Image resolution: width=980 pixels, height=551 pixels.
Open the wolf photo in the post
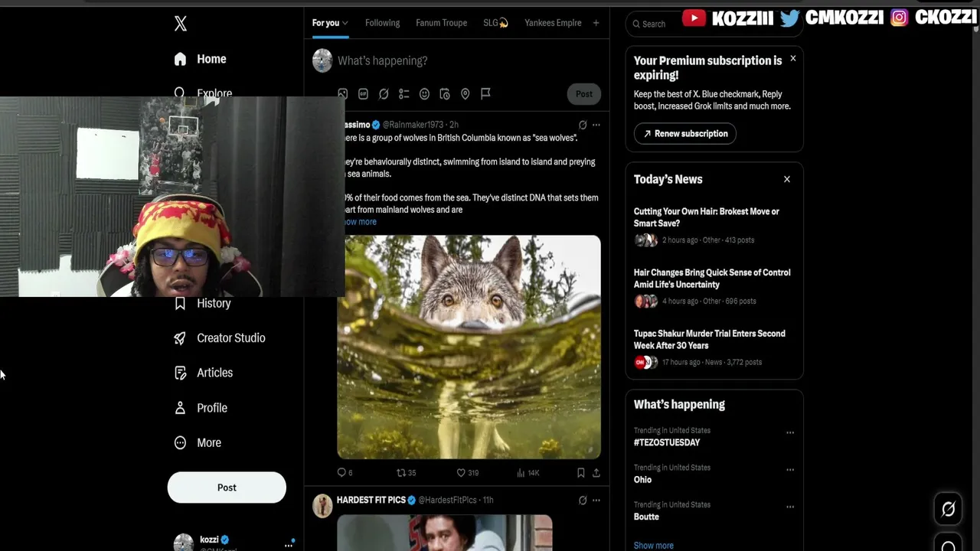point(469,347)
